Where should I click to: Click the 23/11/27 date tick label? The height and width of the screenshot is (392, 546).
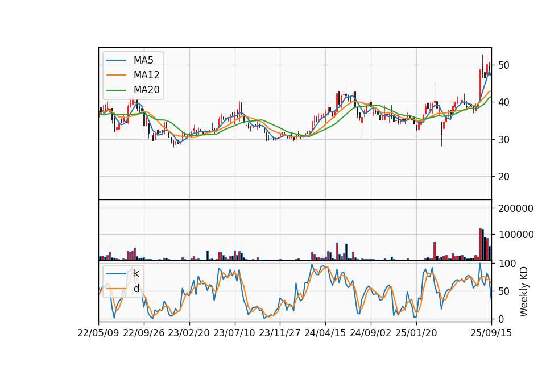[280, 333]
